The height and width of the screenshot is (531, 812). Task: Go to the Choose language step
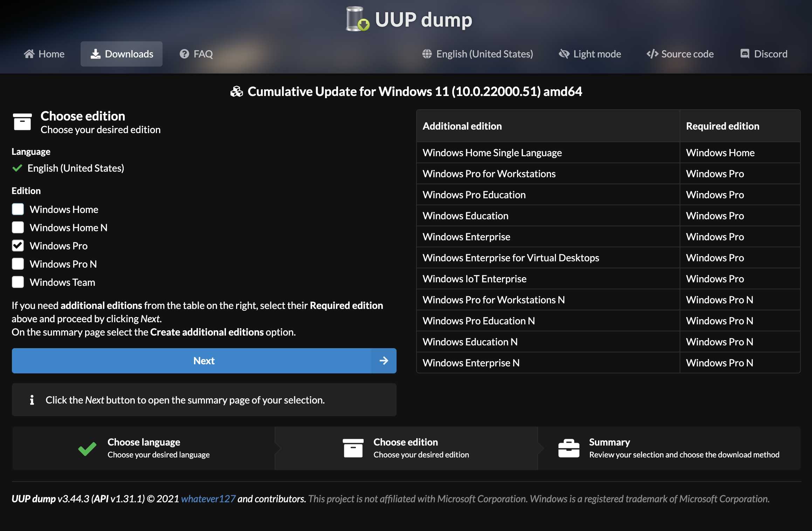tap(144, 448)
